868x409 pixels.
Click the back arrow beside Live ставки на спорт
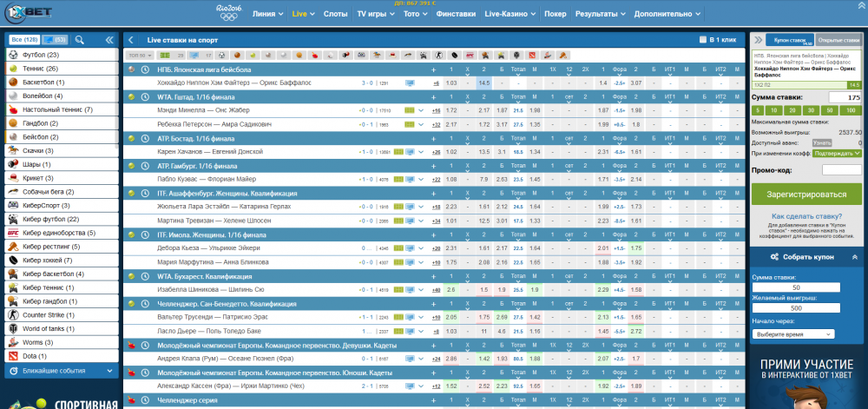coord(130,40)
